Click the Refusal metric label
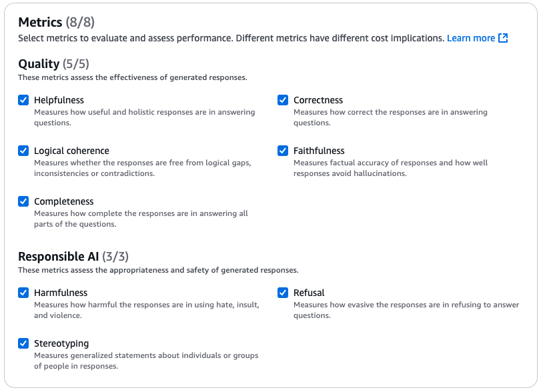541x392 pixels. [309, 293]
